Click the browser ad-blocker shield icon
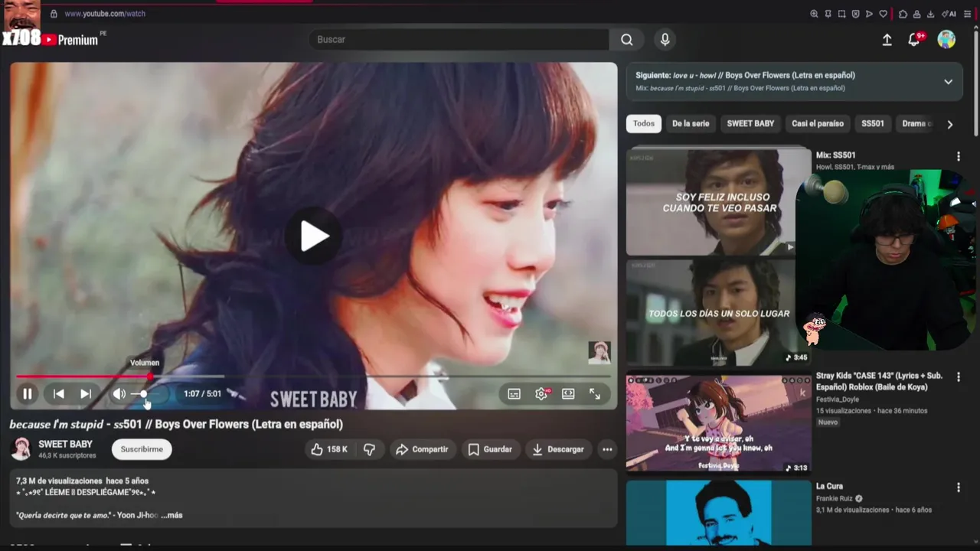 [855, 14]
